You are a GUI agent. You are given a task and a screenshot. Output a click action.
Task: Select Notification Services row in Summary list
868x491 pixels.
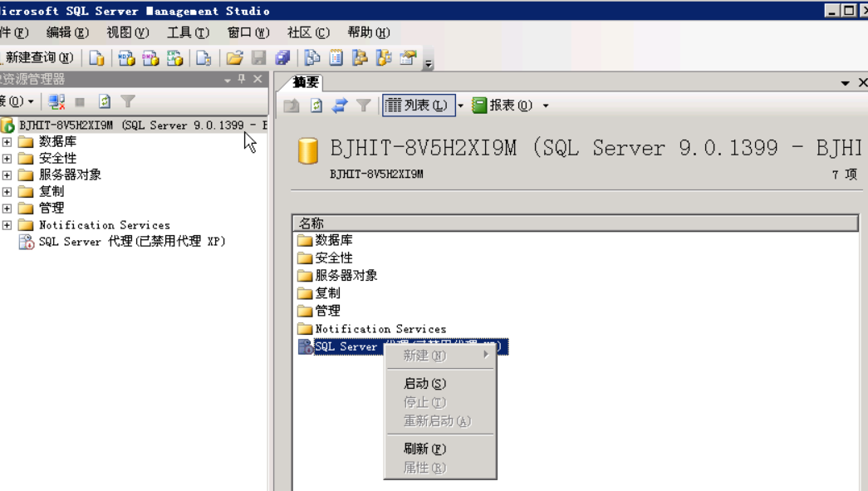pyautogui.click(x=380, y=329)
